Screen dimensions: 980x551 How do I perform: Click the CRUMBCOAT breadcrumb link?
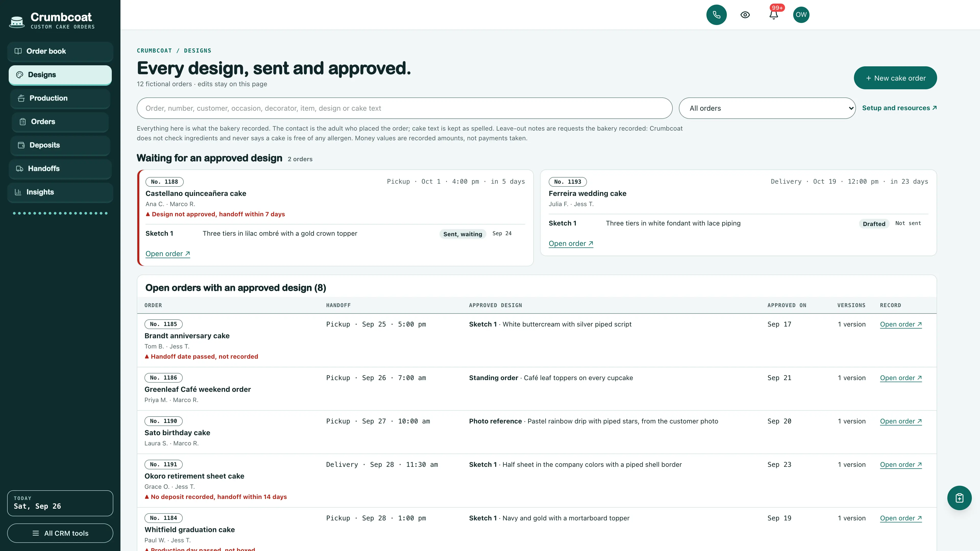pos(154,51)
